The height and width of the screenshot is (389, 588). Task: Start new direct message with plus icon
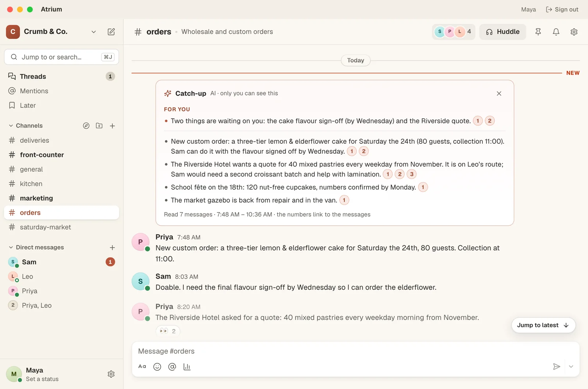(112, 247)
